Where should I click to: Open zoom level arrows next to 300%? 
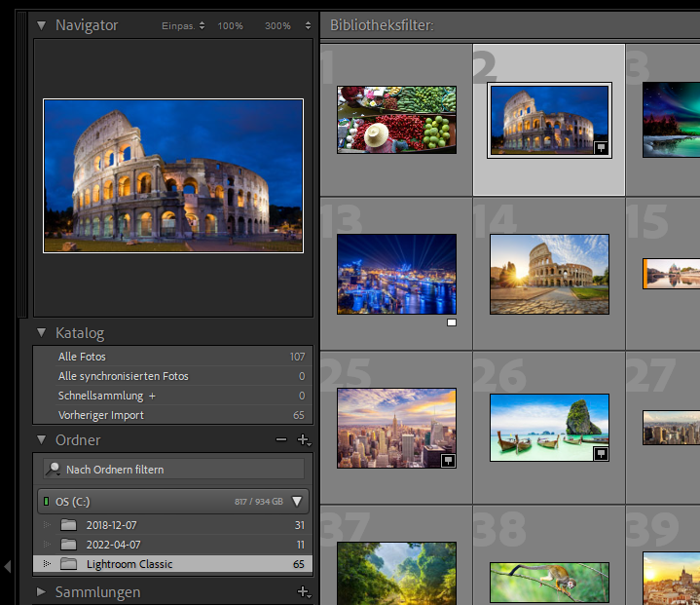pos(308,25)
